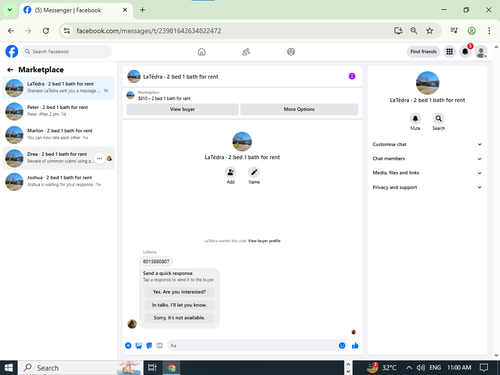
Task: Click the More Options button
Action: pos(299,109)
